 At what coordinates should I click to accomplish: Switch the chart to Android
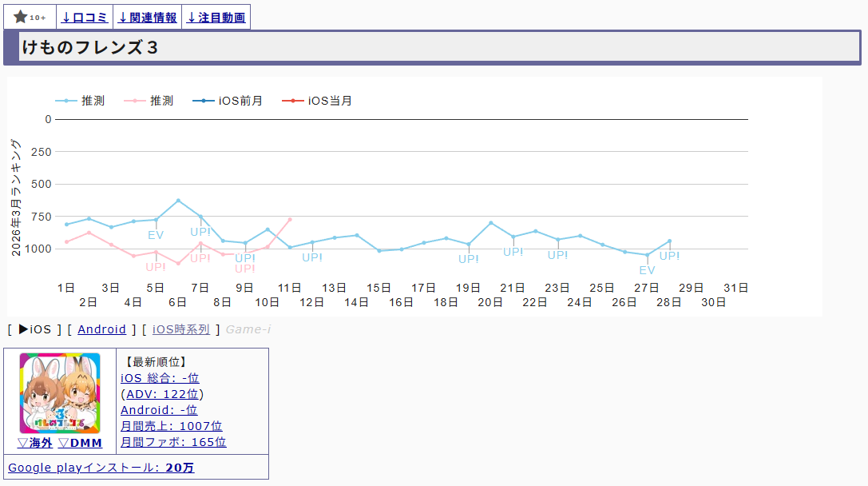click(102, 329)
